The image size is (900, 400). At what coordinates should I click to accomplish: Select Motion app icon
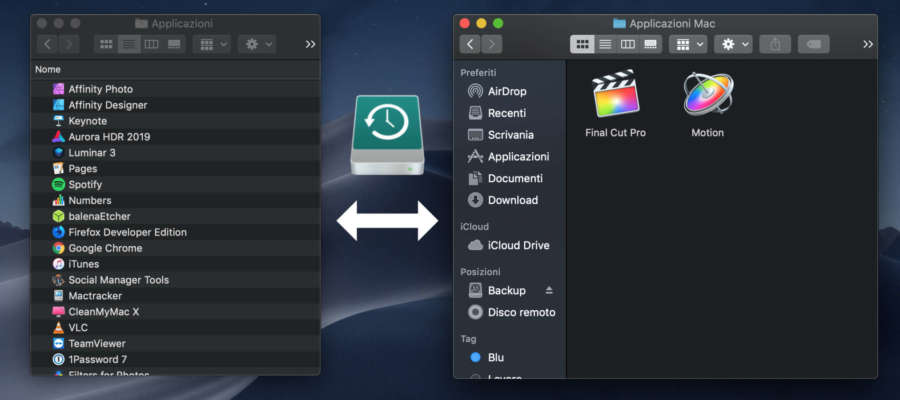(x=708, y=94)
